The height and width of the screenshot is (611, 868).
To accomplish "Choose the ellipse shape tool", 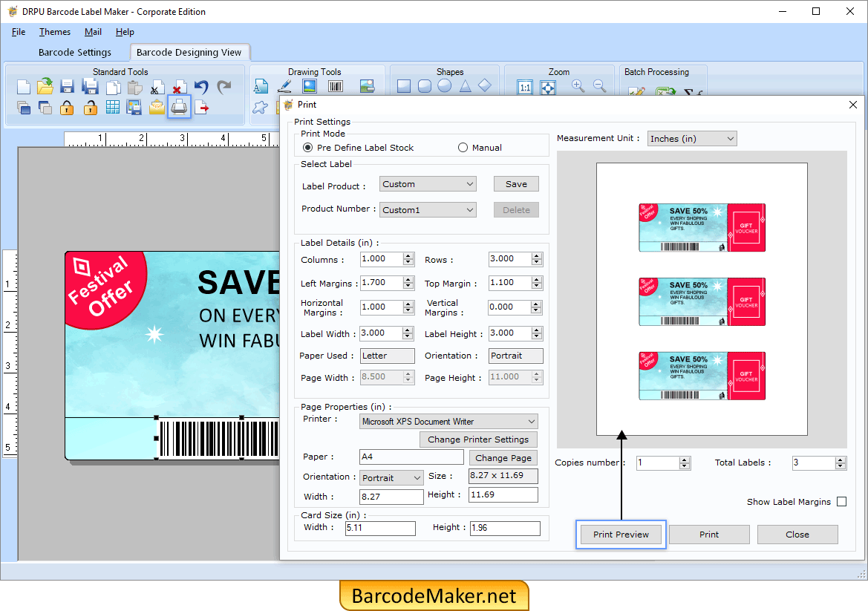I will (x=443, y=86).
